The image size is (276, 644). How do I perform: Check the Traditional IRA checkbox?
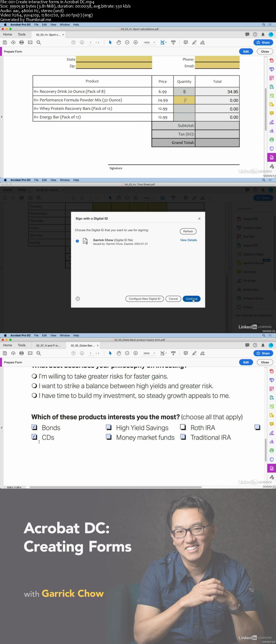[183, 437]
